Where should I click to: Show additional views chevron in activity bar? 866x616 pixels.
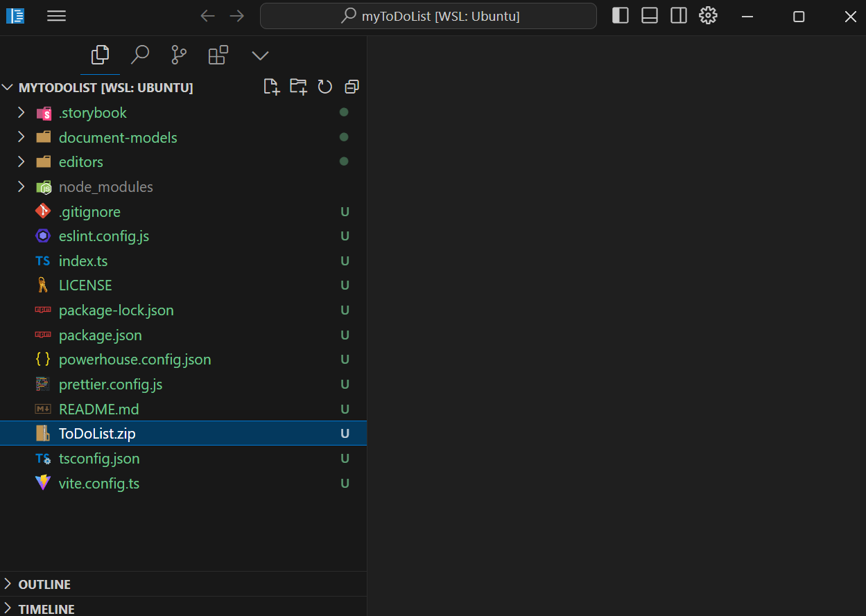(260, 55)
